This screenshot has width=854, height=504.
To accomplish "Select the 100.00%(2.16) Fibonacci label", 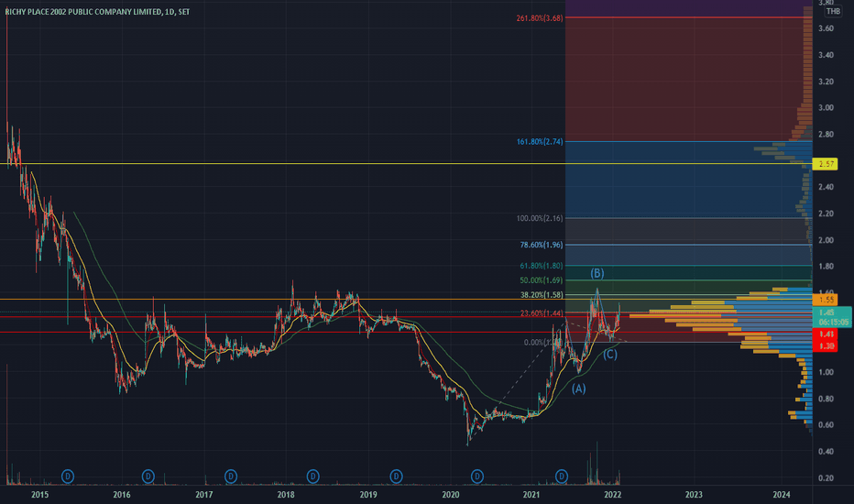I will pos(540,218).
